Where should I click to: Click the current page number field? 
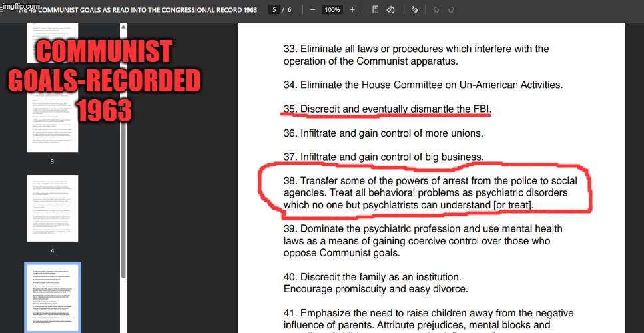point(274,10)
